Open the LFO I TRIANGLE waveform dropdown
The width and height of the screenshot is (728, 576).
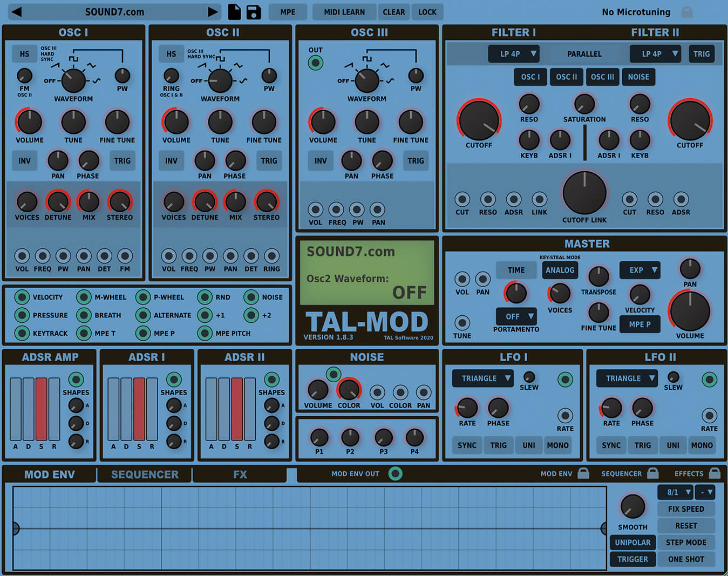[482, 378]
